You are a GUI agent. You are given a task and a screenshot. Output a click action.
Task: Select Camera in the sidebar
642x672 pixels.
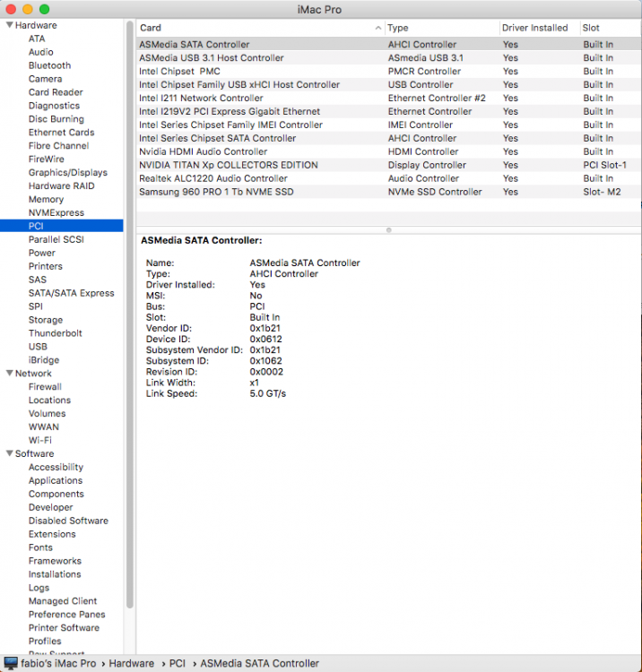pos(45,79)
